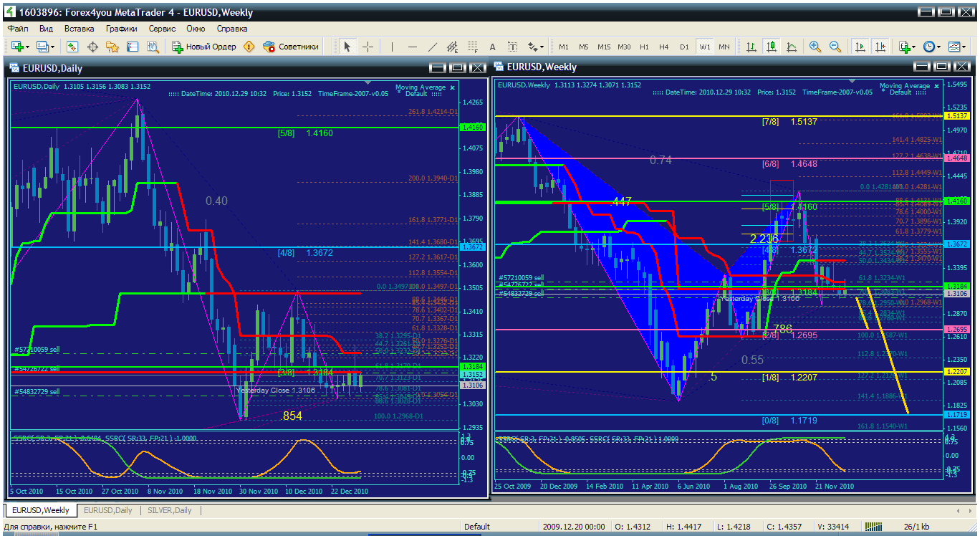Image resolution: width=980 pixels, height=536 pixels.
Task: Switch to the EURUSD,Daily chart tab
Action: coord(107,510)
